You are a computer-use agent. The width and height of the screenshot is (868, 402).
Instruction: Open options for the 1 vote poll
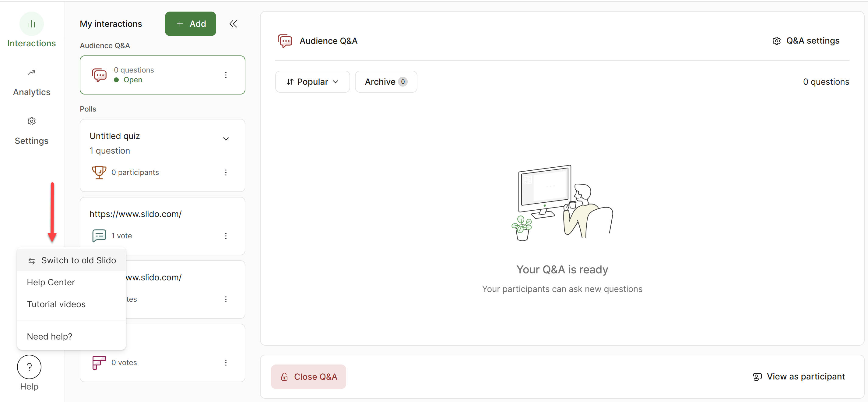(x=226, y=236)
